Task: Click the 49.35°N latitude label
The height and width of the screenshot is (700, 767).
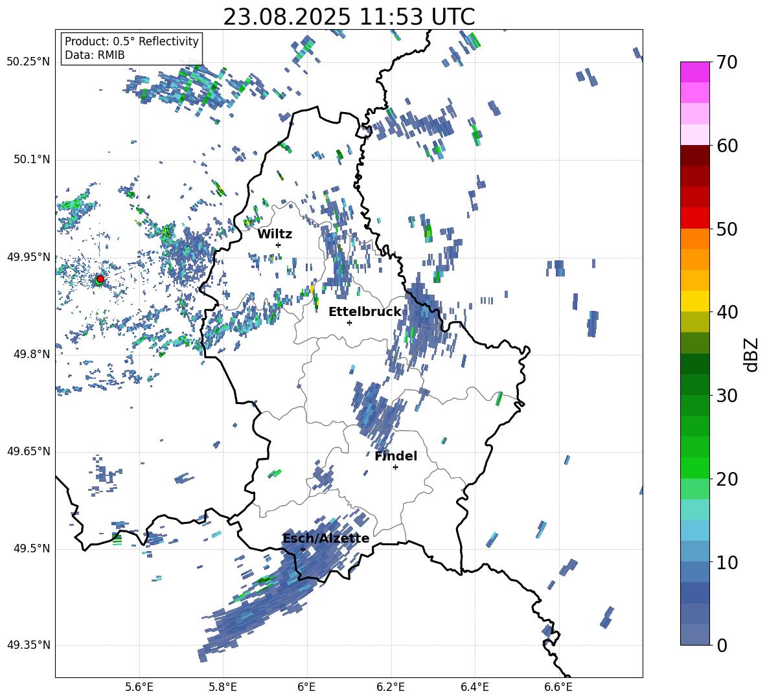Action: point(29,645)
